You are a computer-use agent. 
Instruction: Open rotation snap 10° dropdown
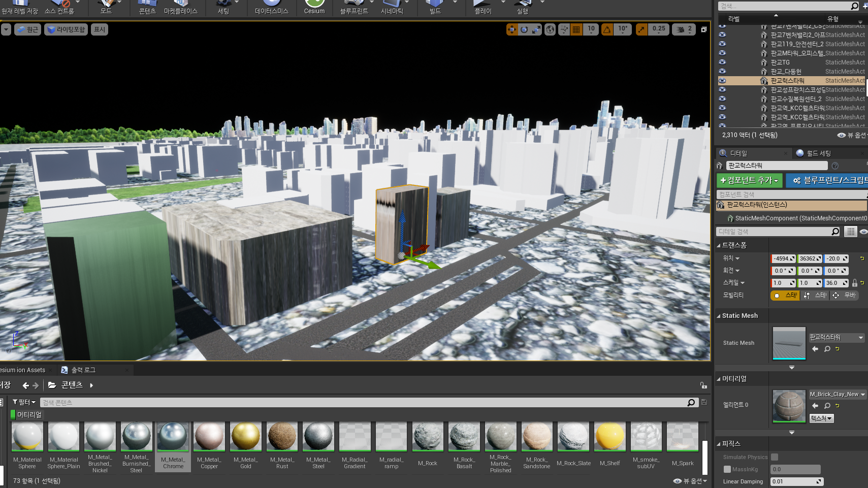pos(623,29)
